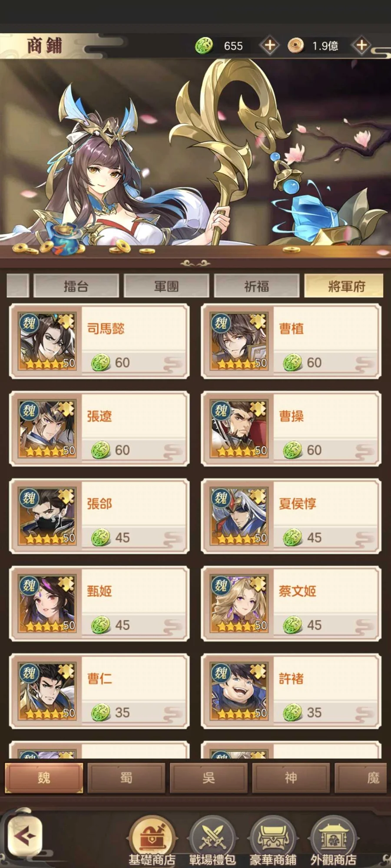Tap the plus icon beside jade 655
391x868 pixels.
coord(269,45)
